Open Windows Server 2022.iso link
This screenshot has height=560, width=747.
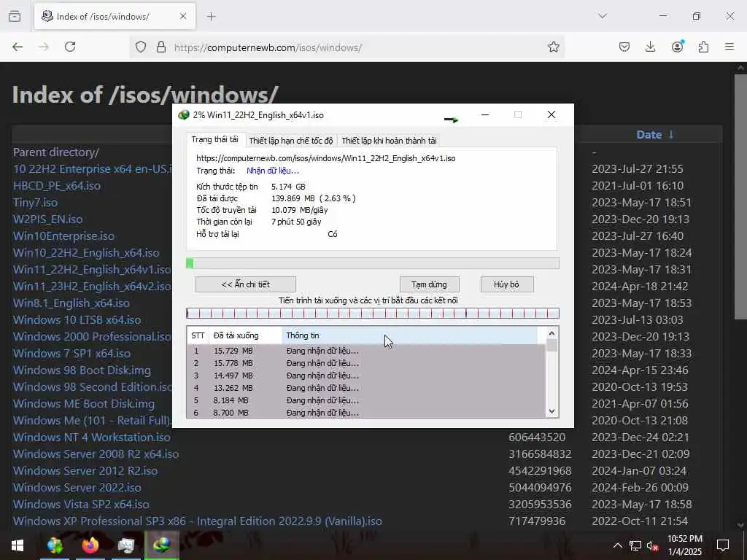click(77, 488)
